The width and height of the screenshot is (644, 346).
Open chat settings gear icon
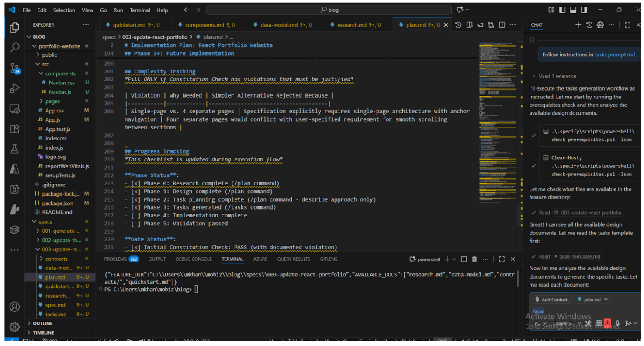[600, 25]
